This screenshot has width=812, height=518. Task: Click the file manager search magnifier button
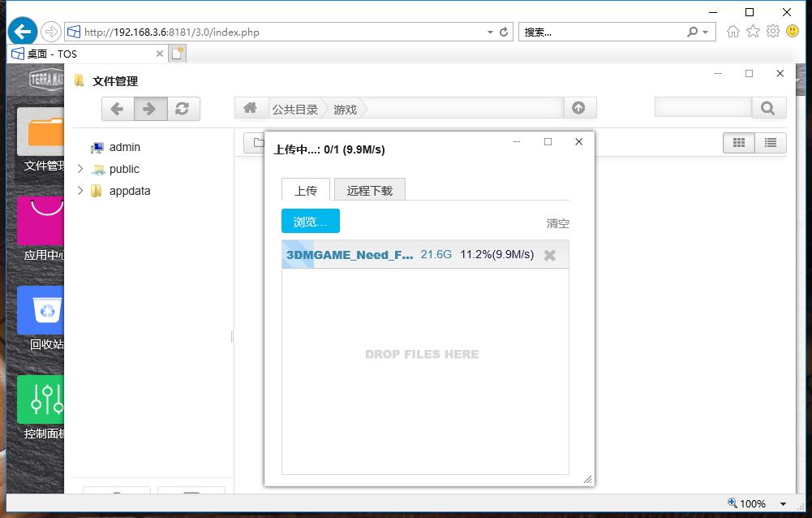point(768,108)
